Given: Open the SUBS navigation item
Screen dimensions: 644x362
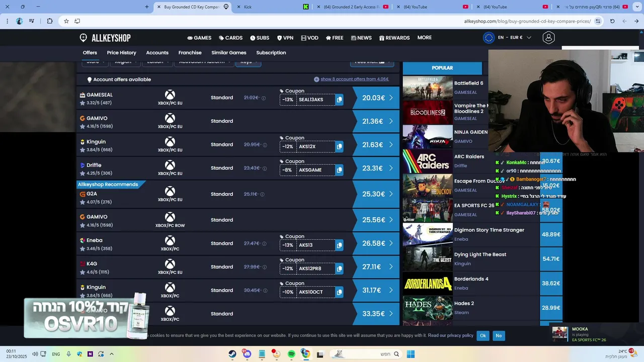Looking at the screenshot, I should [x=260, y=38].
